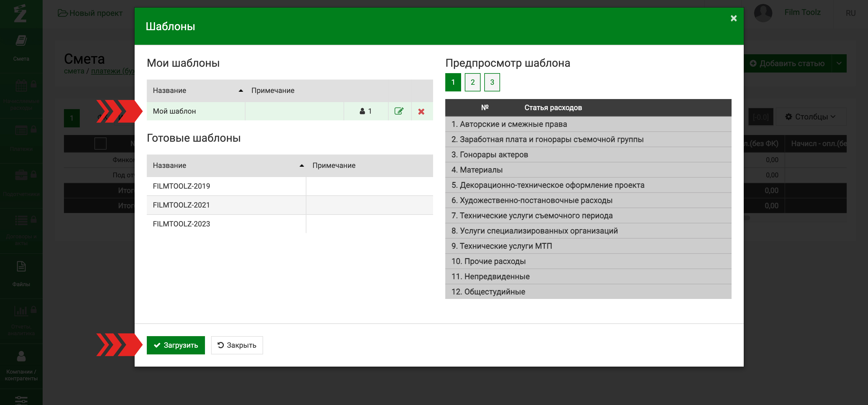Delete Мой шаблон with red cross icon
Image resolution: width=868 pixels, height=405 pixels.
421,111
